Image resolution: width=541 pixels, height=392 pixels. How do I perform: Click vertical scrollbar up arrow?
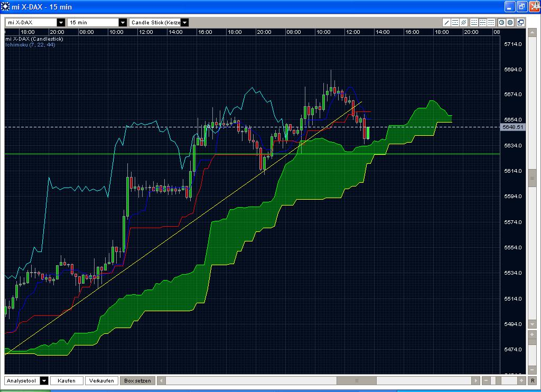tap(531, 32)
